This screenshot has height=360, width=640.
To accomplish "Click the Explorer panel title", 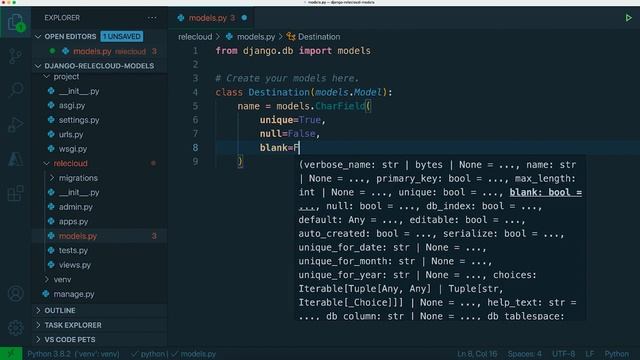I will pos(62,18).
